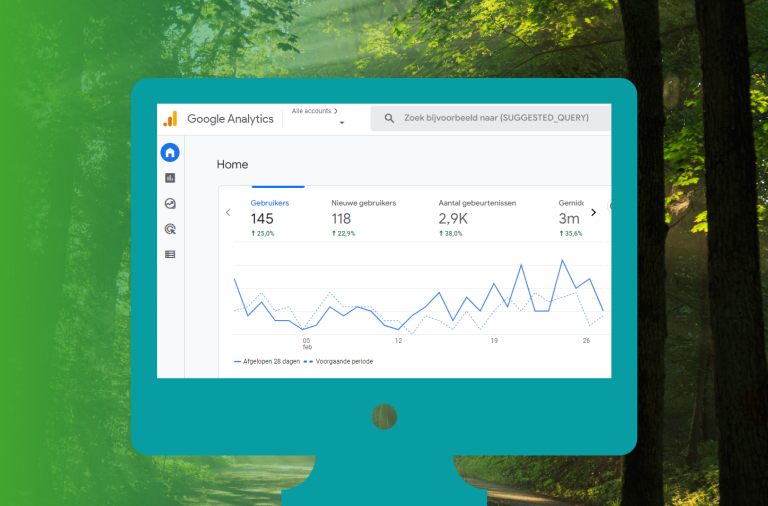This screenshot has height=506, width=768.
Task: Select the Aantal gebeurtenissen metric tab
Action: 477,217
